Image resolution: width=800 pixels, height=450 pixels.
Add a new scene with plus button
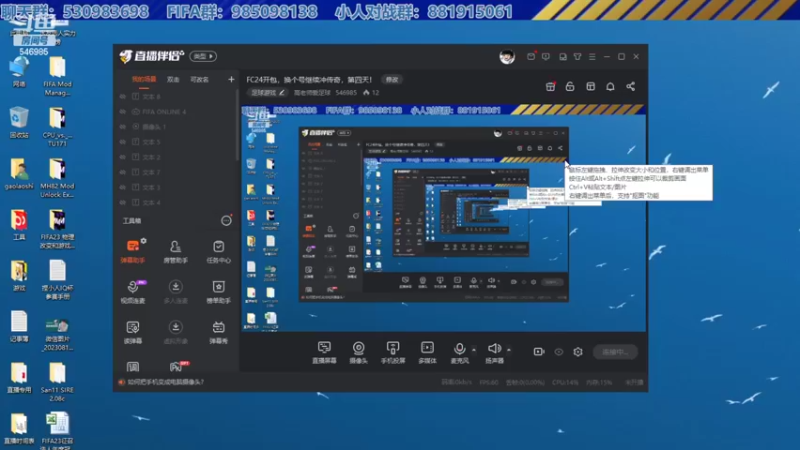pos(231,79)
